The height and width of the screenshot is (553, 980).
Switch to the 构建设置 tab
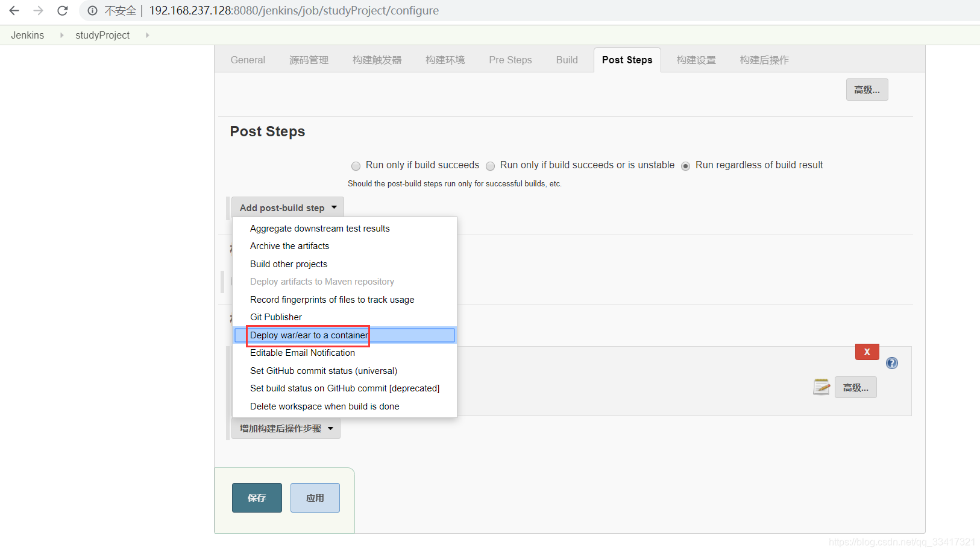coord(696,60)
